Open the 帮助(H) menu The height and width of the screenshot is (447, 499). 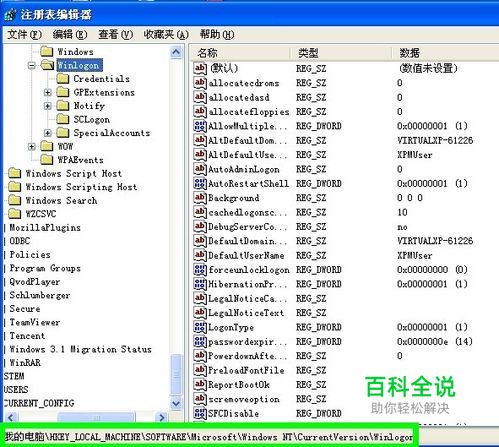217,34
